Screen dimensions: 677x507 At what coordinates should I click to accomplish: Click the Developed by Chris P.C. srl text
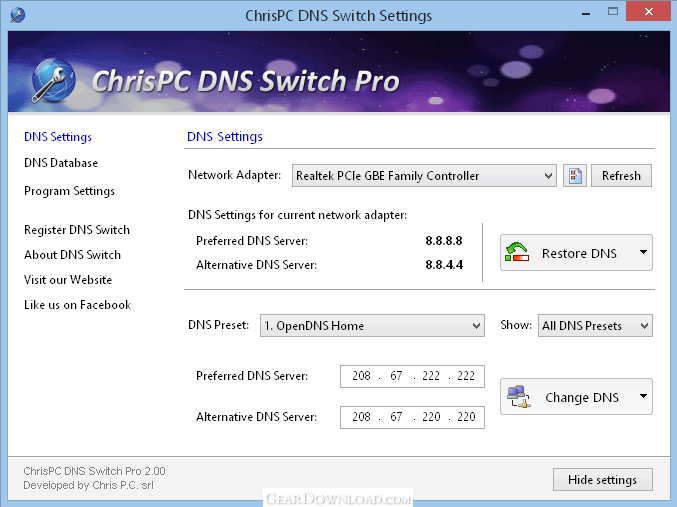(89, 485)
